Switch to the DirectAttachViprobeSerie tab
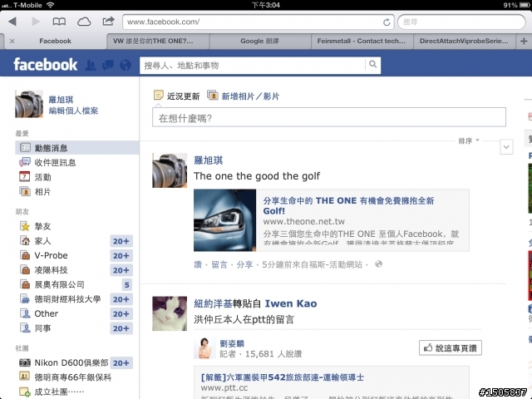 pyautogui.click(x=464, y=41)
